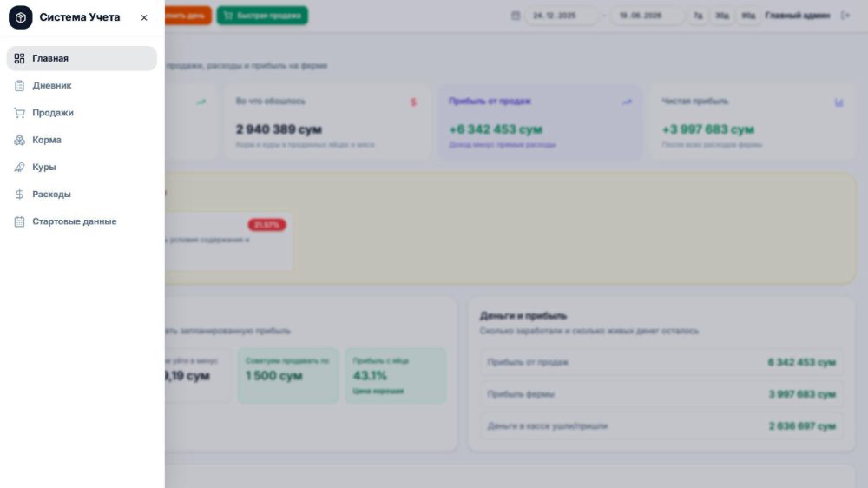The width and height of the screenshot is (868, 488).
Task: Click the Деньги и прибыль heading
Action: click(523, 316)
